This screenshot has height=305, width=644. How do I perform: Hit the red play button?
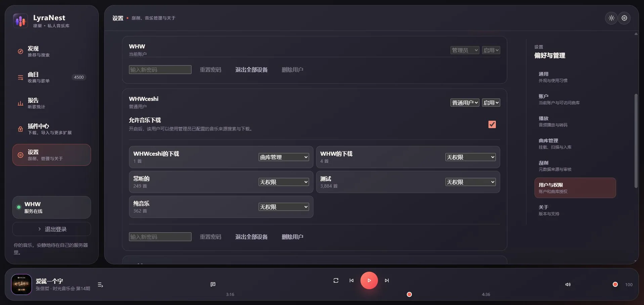[x=369, y=280]
